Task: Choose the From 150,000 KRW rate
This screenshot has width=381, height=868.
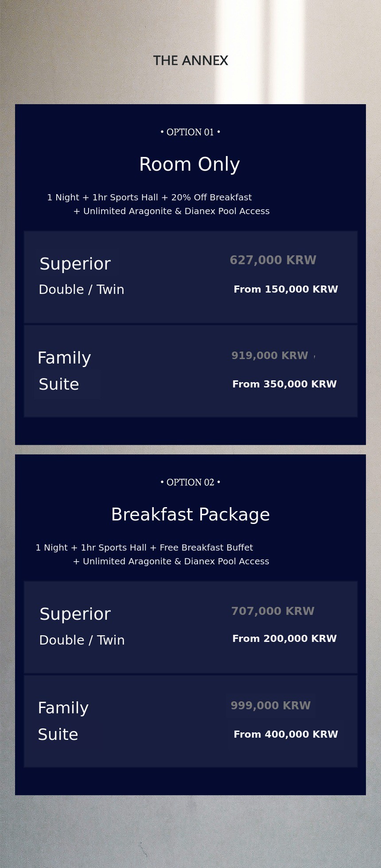Action: pyautogui.click(x=286, y=289)
